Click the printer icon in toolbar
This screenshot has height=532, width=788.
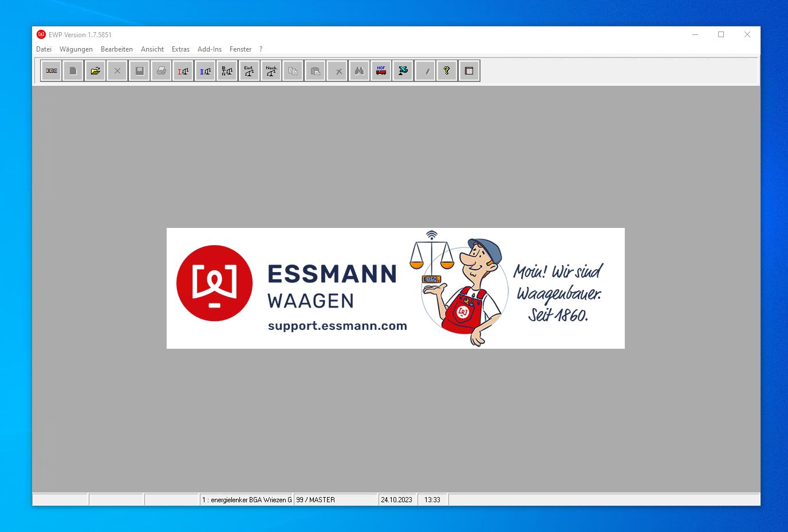(x=161, y=71)
